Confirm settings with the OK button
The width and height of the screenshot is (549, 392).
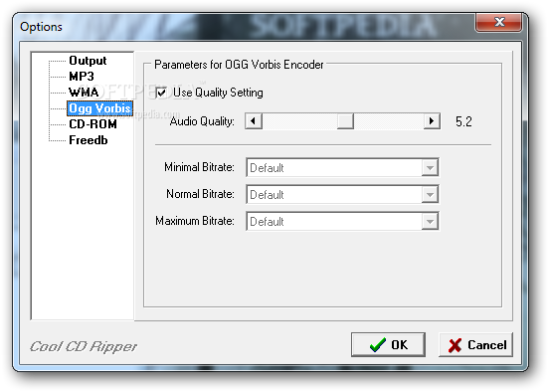coord(388,345)
